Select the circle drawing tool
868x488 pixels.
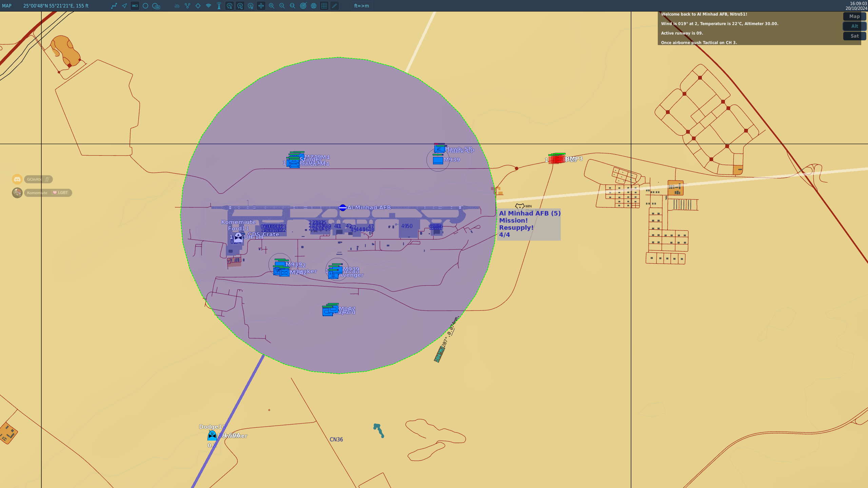tap(145, 6)
